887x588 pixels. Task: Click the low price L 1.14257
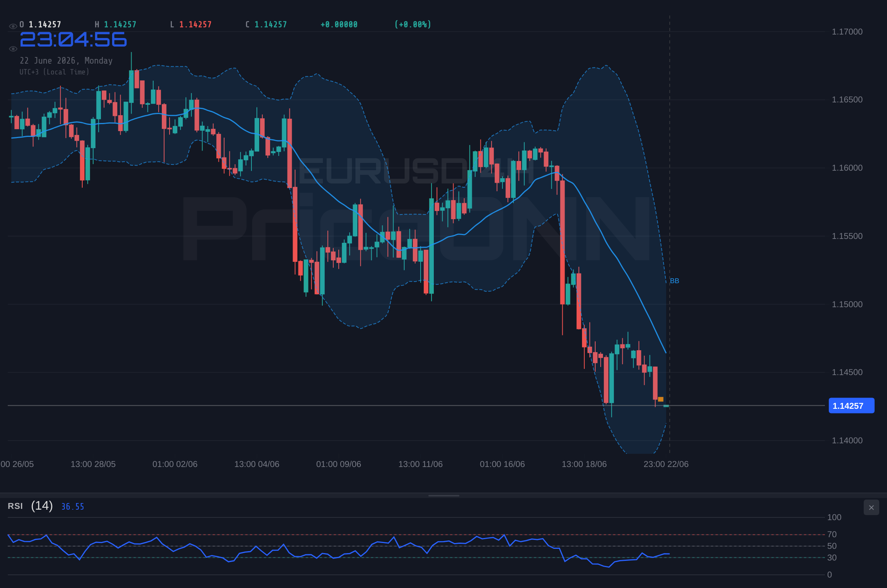click(x=191, y=24)
